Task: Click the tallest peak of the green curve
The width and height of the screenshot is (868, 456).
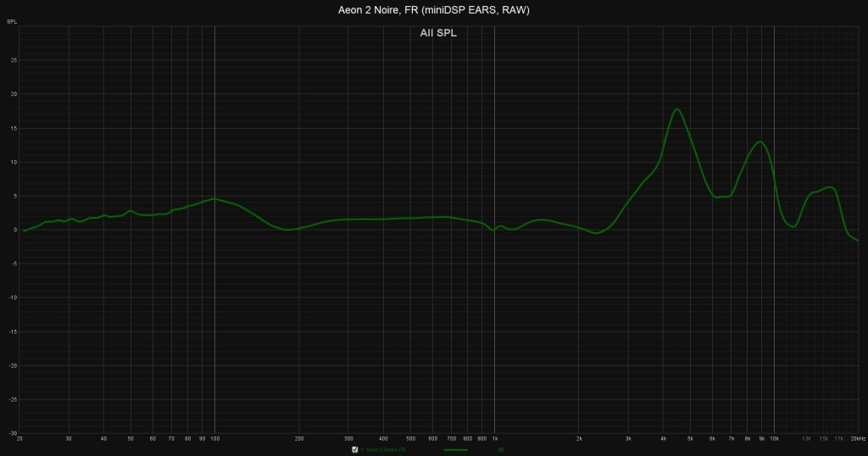Action: (676, 108)
